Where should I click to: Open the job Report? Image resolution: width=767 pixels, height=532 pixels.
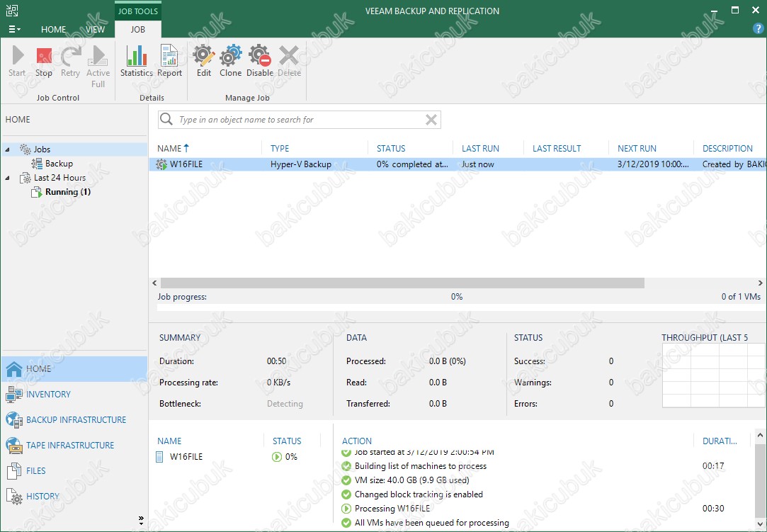[169, 61]
